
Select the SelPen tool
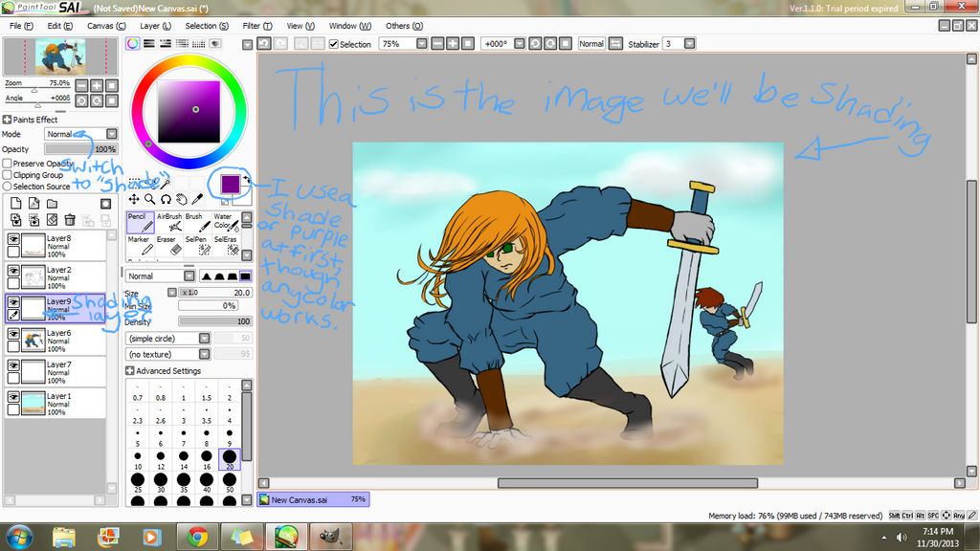click(x=197, y=245)
